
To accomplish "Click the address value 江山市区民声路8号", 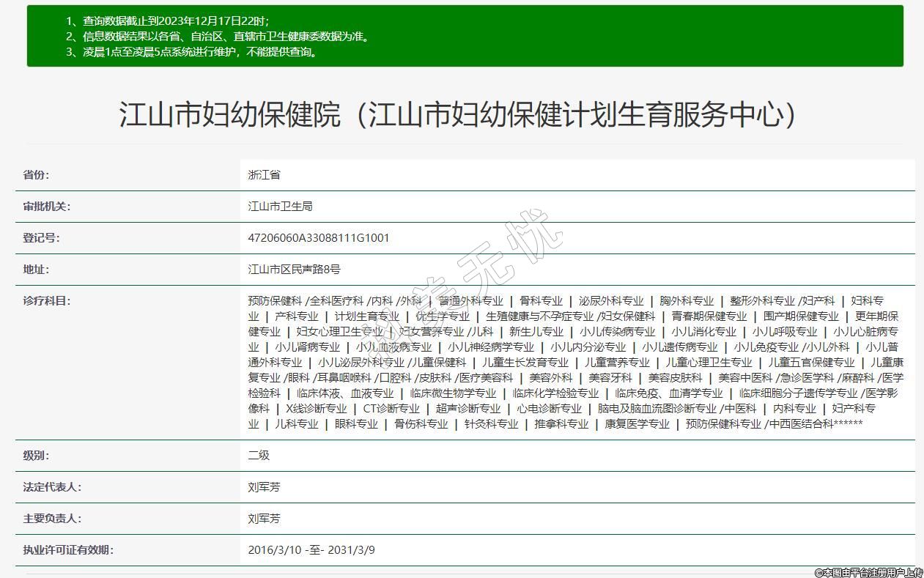I will click(295, 270).
